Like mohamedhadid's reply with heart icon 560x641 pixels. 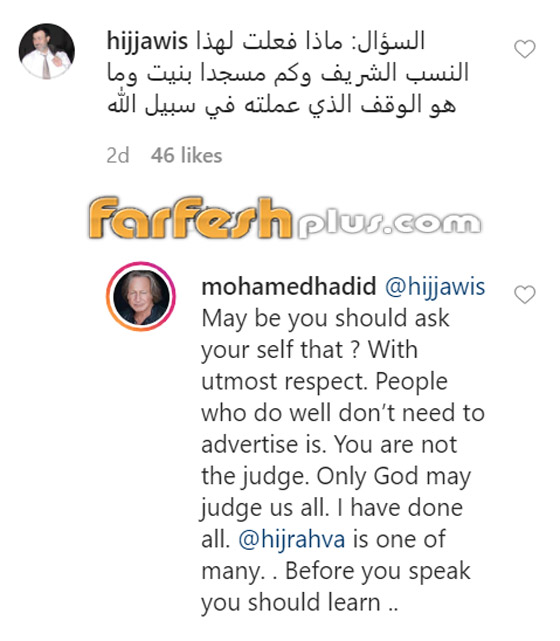524,295
